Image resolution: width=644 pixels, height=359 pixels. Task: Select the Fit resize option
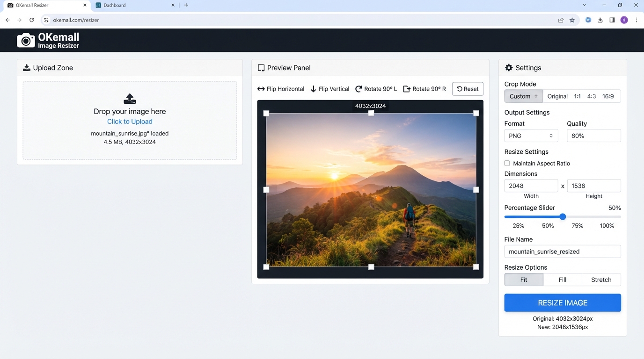[524, 280]
